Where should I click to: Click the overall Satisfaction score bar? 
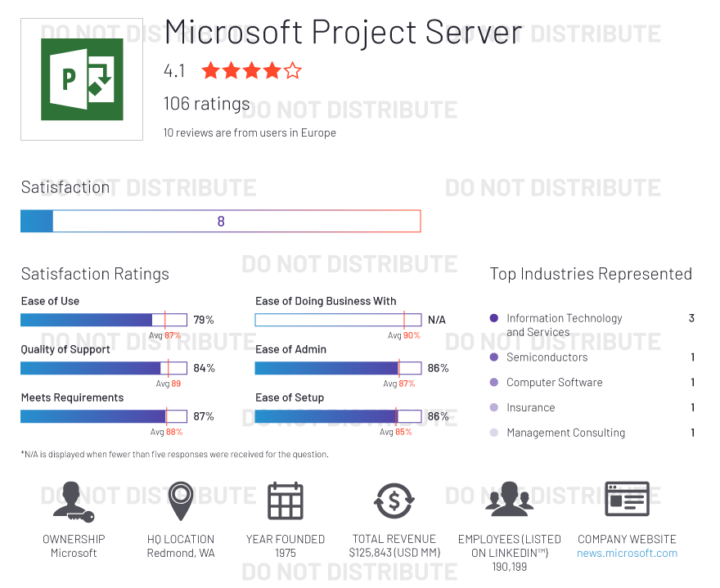pos(221,222)
